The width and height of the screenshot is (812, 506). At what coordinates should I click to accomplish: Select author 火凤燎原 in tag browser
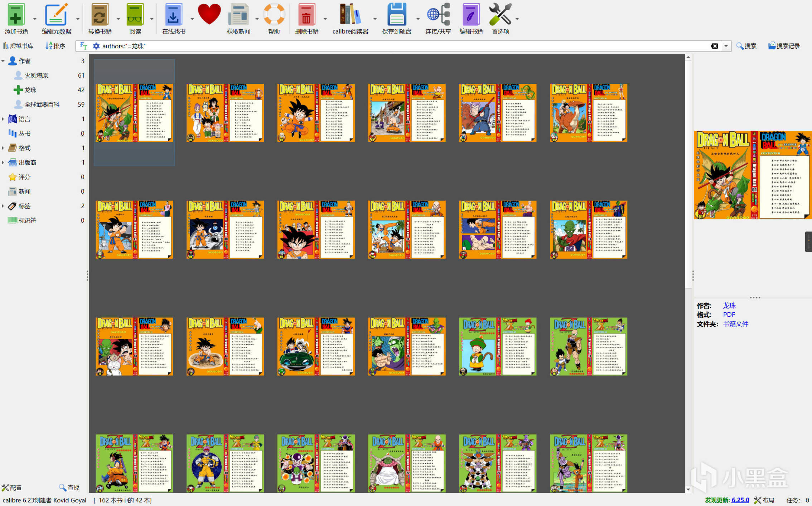(x=36, y=76)
